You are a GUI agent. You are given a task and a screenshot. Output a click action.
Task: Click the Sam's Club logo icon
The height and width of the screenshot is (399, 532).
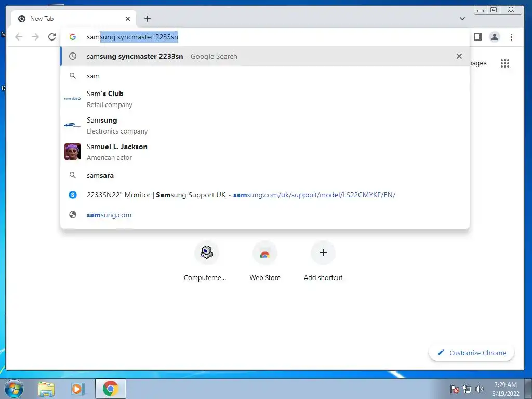click(73, 99)
